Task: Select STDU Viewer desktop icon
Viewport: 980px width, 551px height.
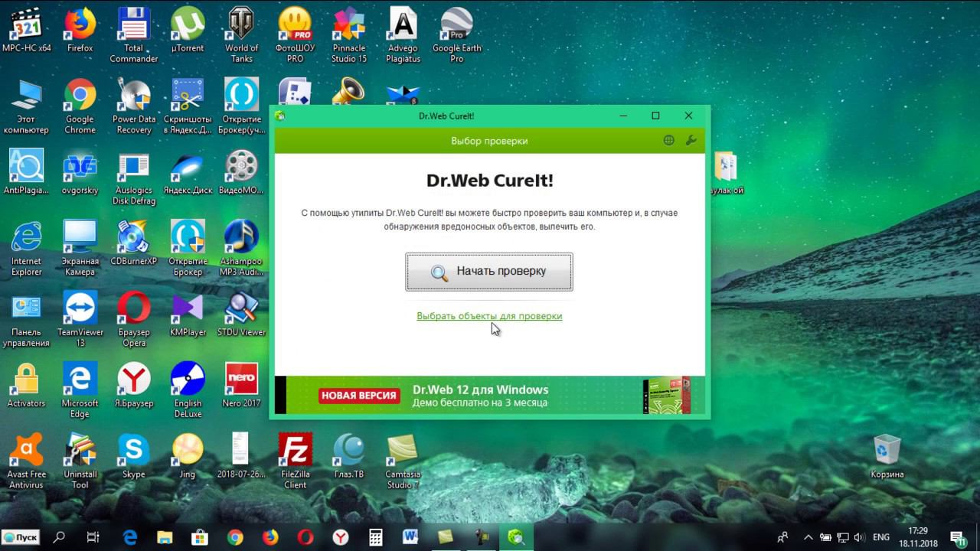Action: coord(241,315)
